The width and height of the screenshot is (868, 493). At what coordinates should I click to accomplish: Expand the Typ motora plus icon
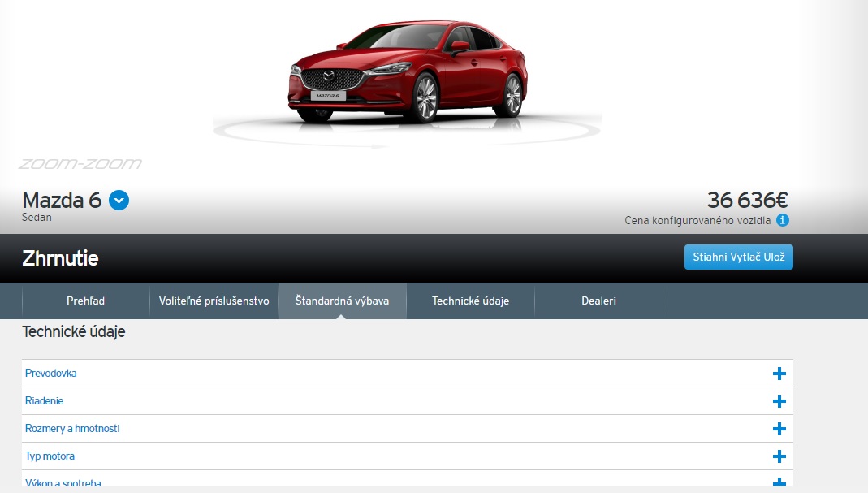(x=779, y=457)
